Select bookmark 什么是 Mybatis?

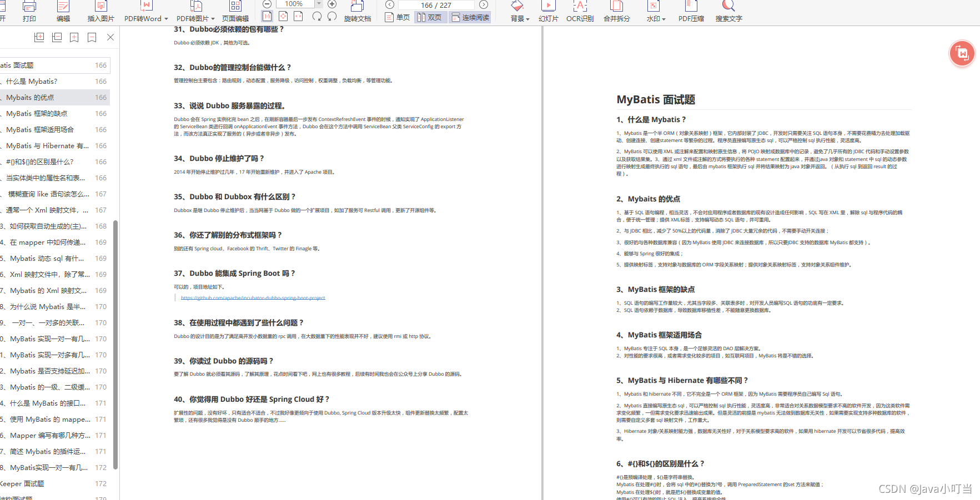coord(55,81)
